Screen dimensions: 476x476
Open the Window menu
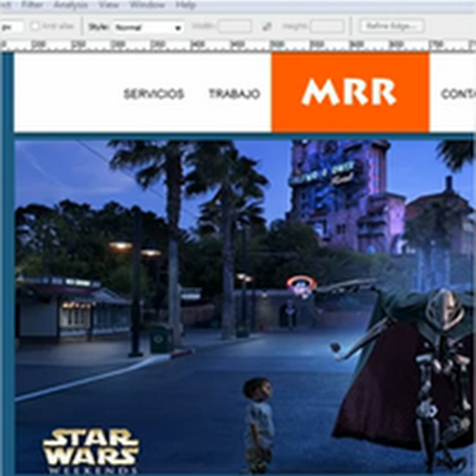[x=146, y=5]
